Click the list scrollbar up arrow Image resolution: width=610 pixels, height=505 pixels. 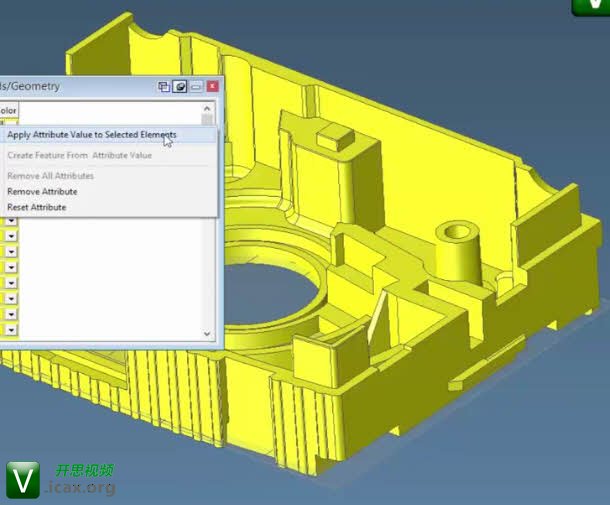click(x=207, y=108)
